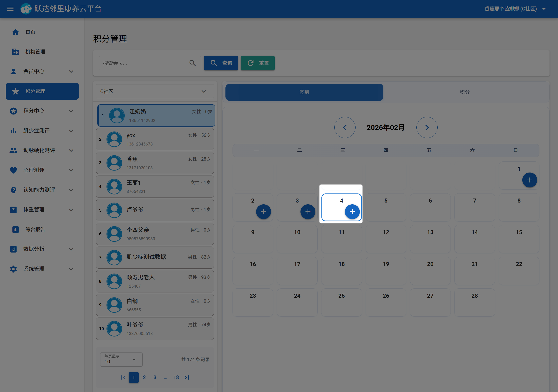The width and height of the screenshot is (558, 392).
Task: Open the 综合报告 menu item
Action: click(x=42, y=229)
